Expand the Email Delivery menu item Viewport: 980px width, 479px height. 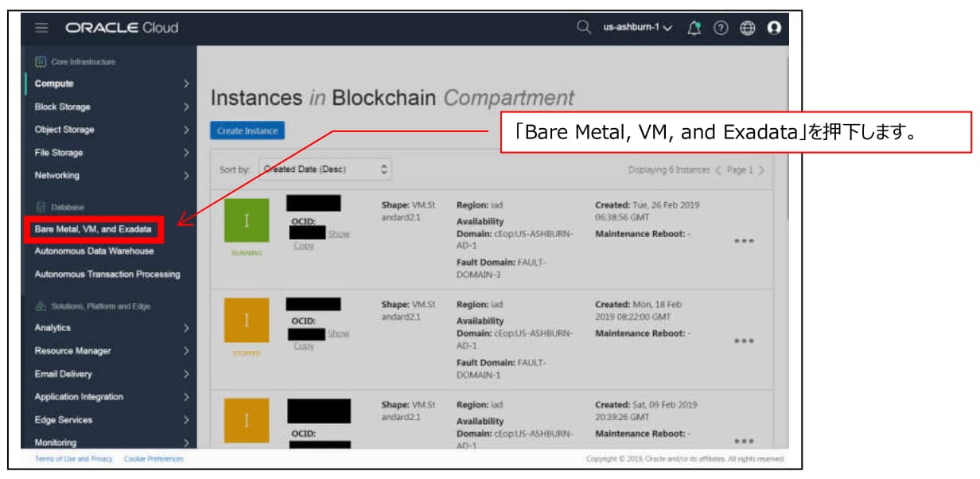[x=111, y=374]
